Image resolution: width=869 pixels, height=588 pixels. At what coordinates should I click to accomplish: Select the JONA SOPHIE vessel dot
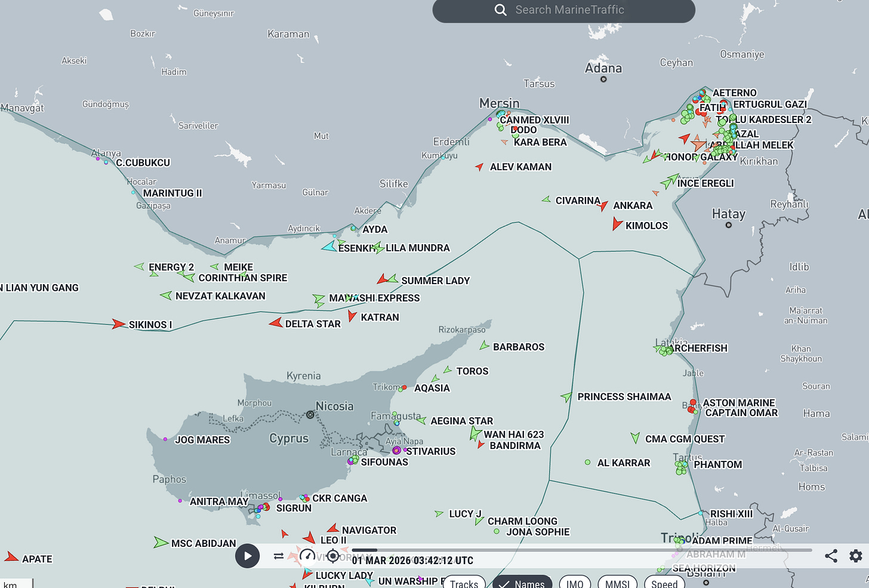(x=497, y=531)
